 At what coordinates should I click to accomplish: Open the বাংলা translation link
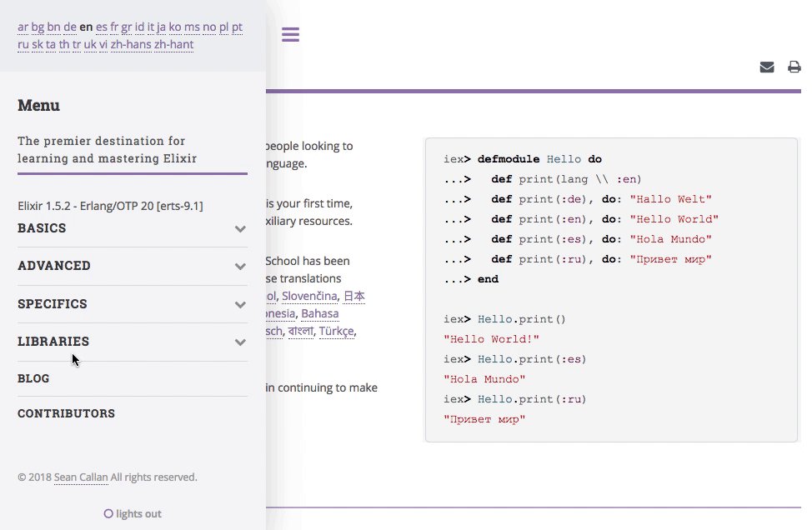point(301,332)
